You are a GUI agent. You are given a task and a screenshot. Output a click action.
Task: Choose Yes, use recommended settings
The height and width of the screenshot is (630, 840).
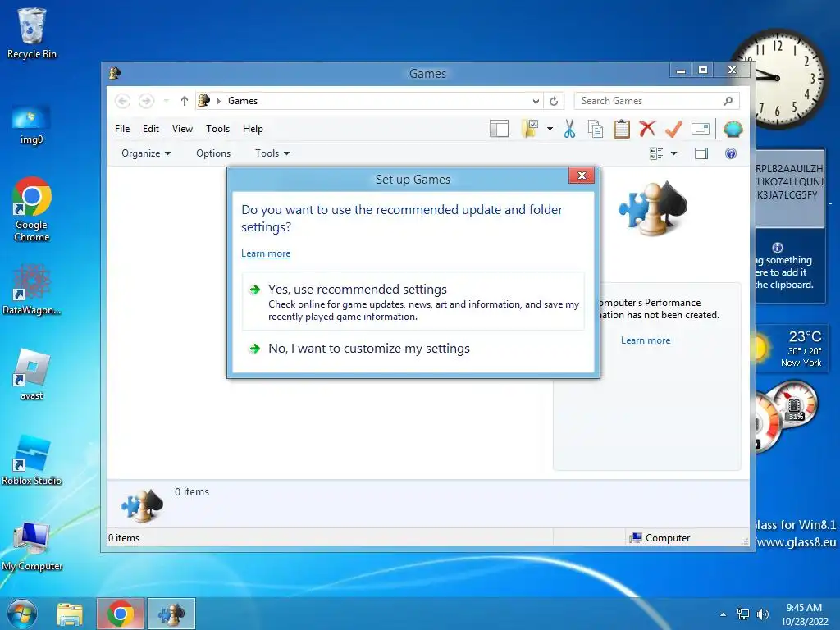pos(413,302)
